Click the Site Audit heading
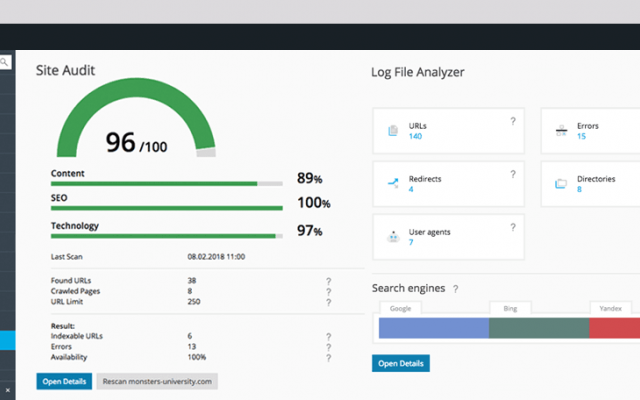Screen dimensions: 640x400 pyautogui.click(x=65, y=70)
